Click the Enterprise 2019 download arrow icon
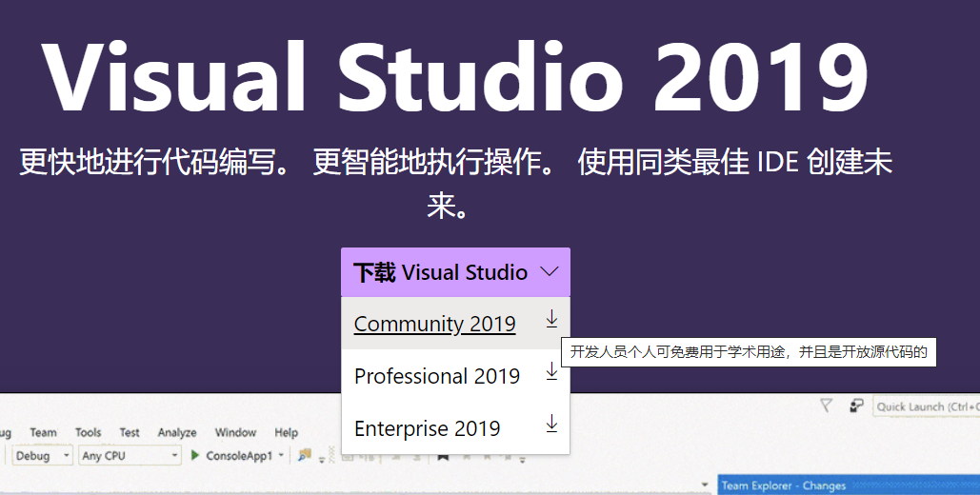Screen dimensions: 980x495 click(551, 424)
